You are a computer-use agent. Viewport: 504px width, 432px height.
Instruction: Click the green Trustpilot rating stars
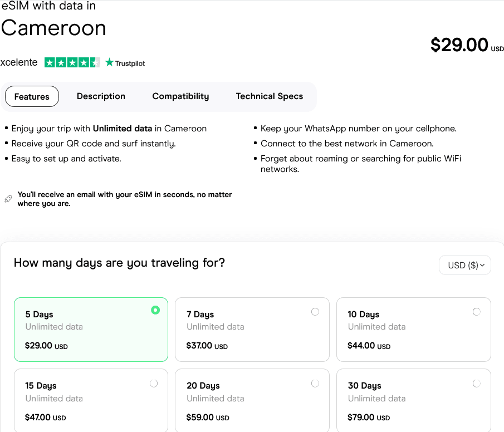[72, 62]
